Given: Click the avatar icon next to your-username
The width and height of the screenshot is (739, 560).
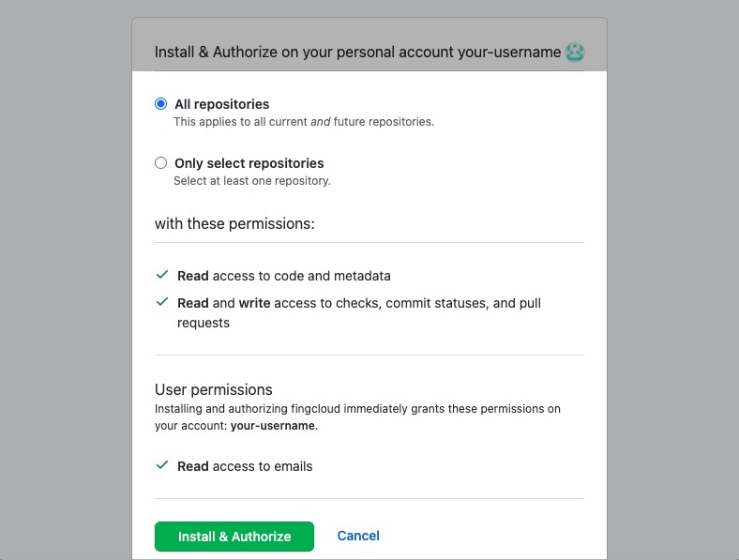Looking at the screenshot, I should coord(576,52).
